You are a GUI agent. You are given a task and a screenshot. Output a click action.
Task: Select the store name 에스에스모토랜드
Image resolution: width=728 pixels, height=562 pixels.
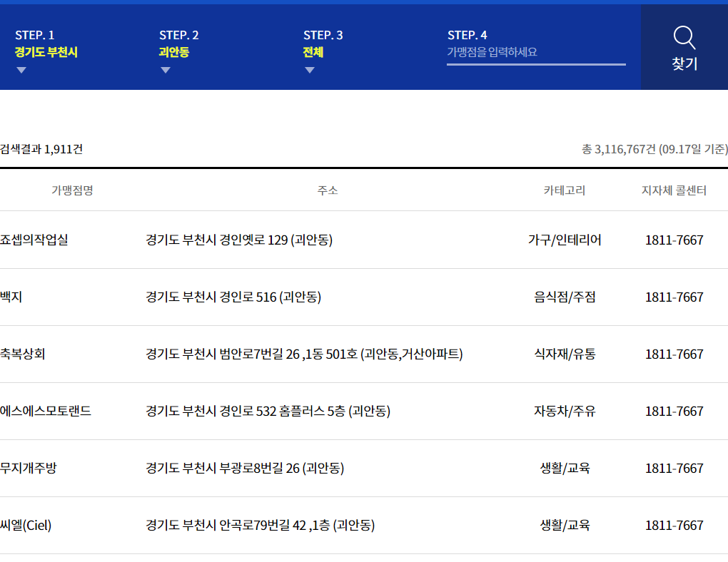pos(46,412)
